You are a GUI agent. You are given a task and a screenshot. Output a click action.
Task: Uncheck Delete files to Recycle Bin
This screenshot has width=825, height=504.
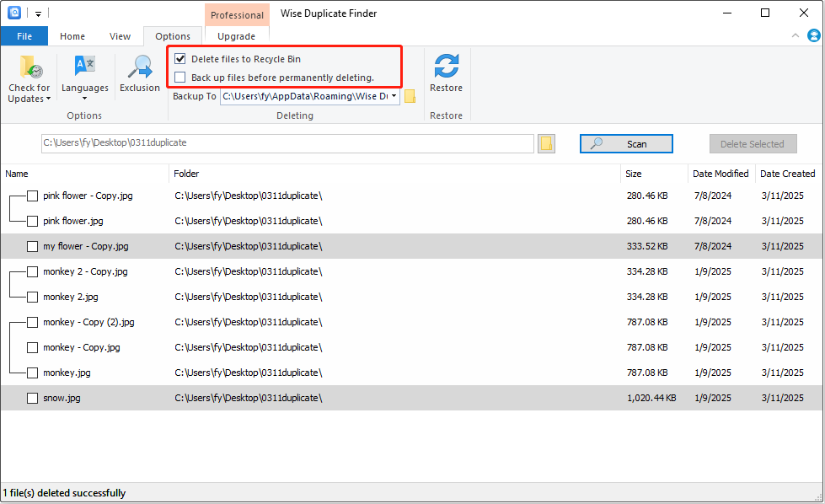tap(180, 59)
